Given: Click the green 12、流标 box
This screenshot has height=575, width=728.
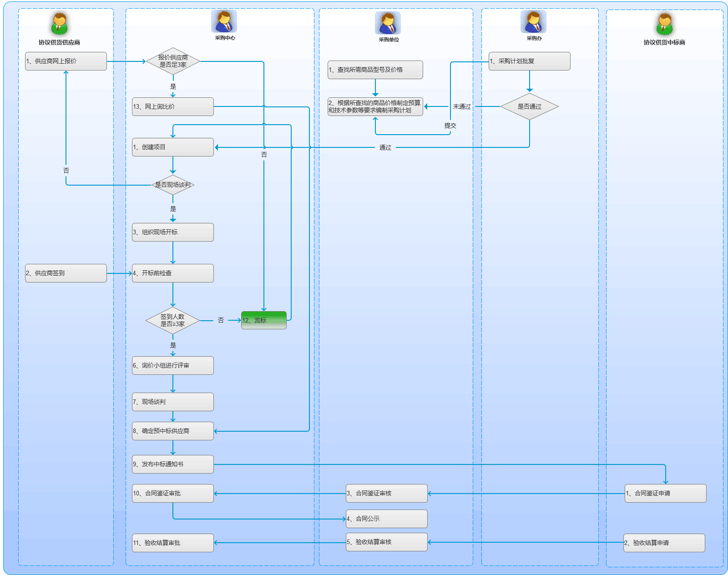Looking at the screenshot, I should [263, 320].
